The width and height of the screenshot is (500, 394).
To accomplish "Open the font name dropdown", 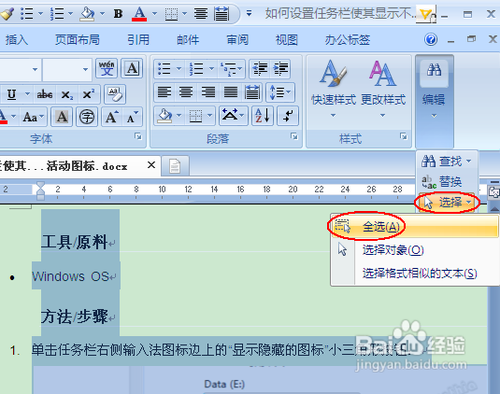I will coord(35,69).
